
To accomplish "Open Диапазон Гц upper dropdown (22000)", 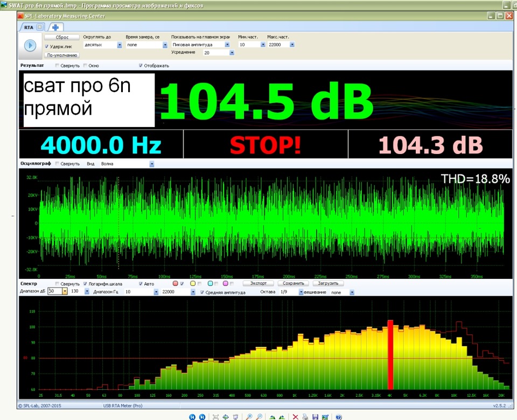I will tap(193, 292).
